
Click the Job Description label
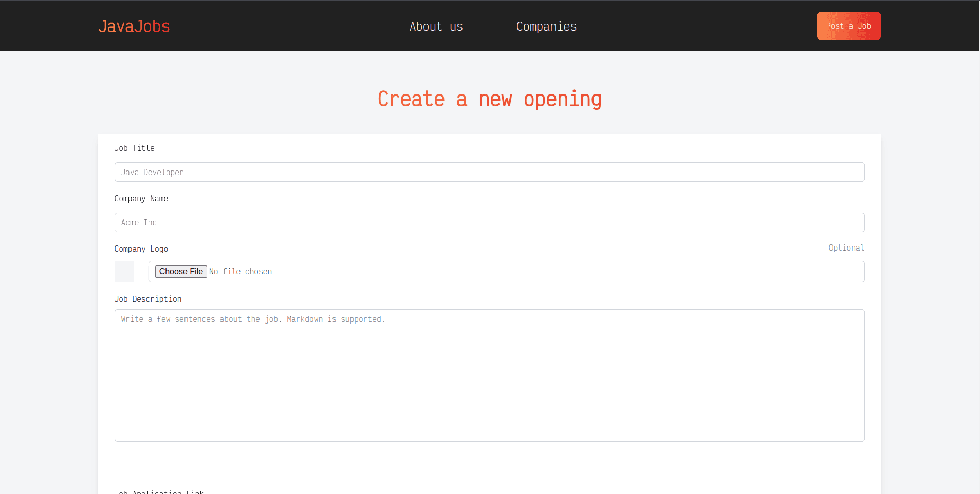tap(147, 299)
